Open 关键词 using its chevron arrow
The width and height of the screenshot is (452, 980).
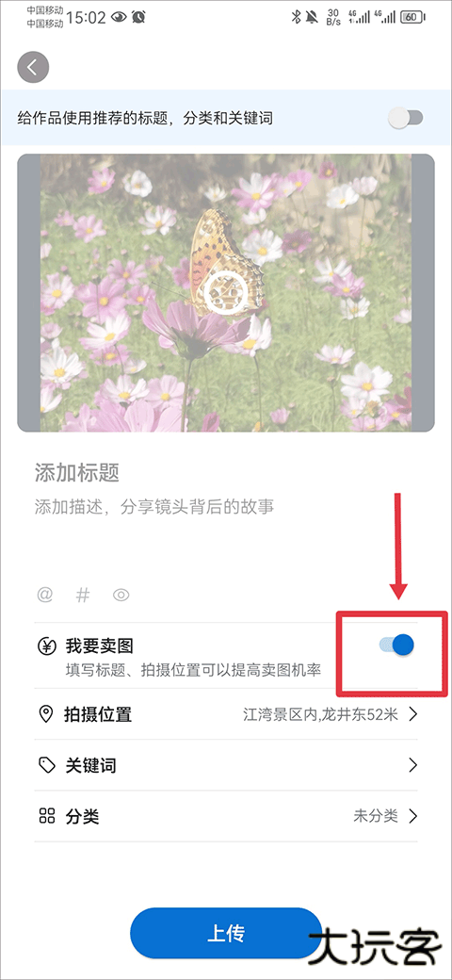[412, 765]
